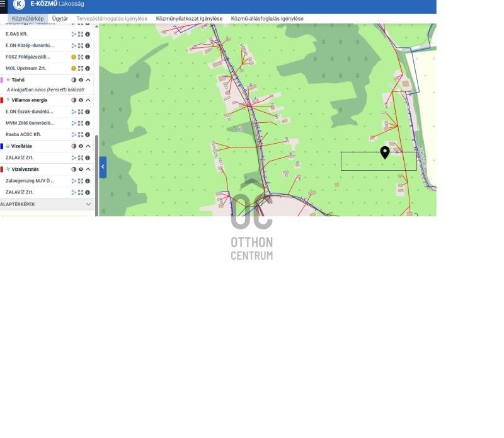Zoom to extent of Raaba ACDC Kft.
Image resolution: width=504 pixels, height=438 pixels.
coord(81,135)
